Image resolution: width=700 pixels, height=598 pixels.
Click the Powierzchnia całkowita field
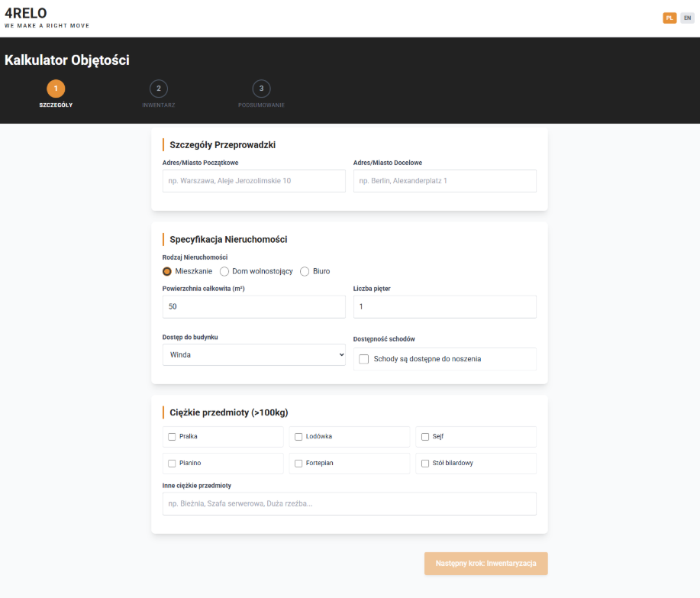[x=253, y=306]
